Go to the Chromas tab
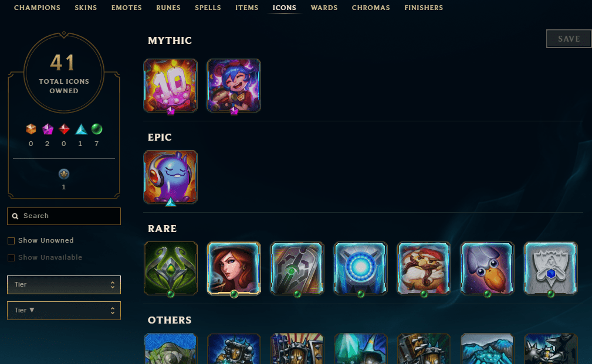The width and height of the screenshot is (592, 364). (x=371, y=8)
